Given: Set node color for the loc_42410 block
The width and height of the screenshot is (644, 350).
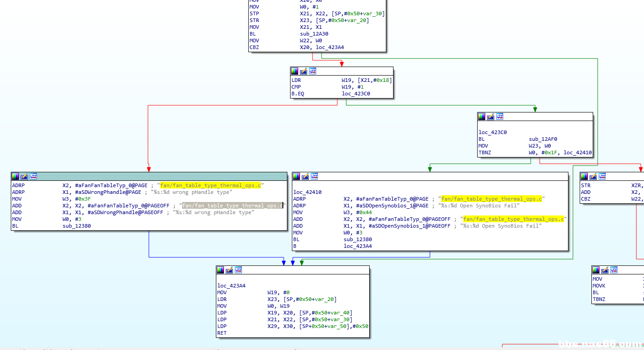Looking at the screenshot, I should click(296, 176).
